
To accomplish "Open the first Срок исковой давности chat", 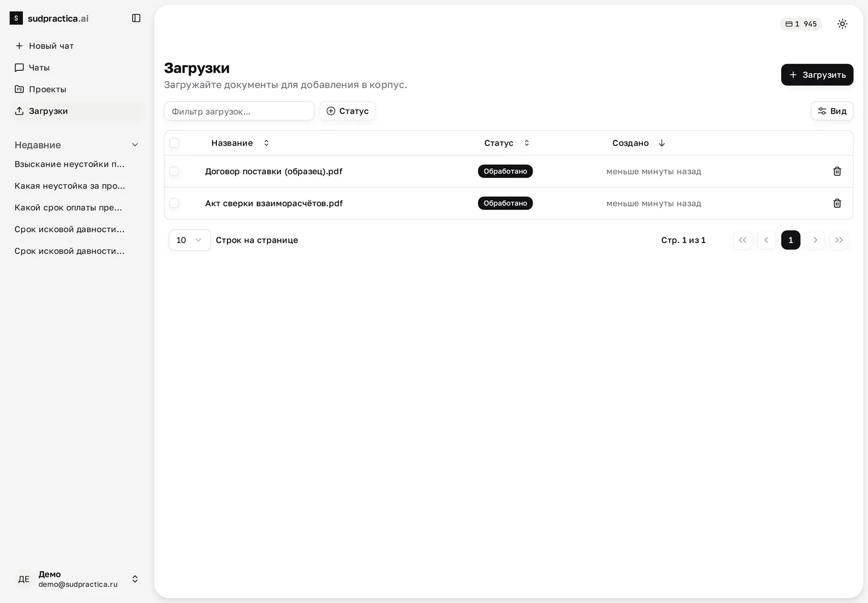I will pyautogui.click(x=69, y=229).
